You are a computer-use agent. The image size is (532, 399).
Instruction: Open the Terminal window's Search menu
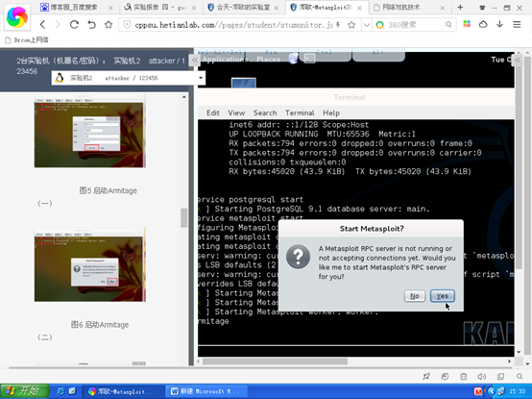pyautogui.click(x=265, y=112)
